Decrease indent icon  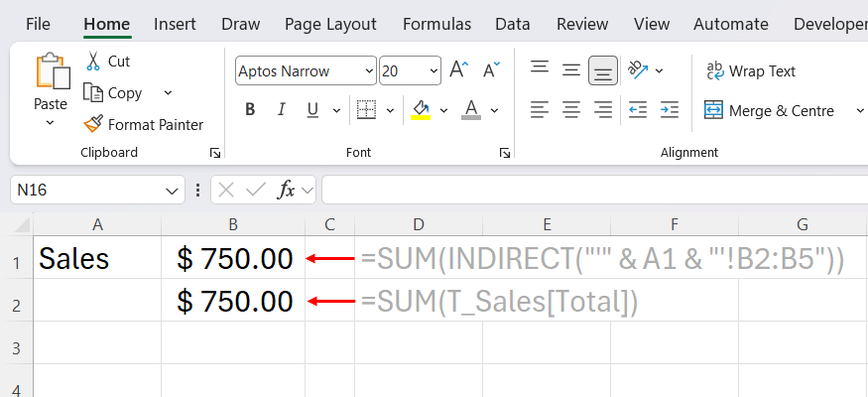point(638,110)
